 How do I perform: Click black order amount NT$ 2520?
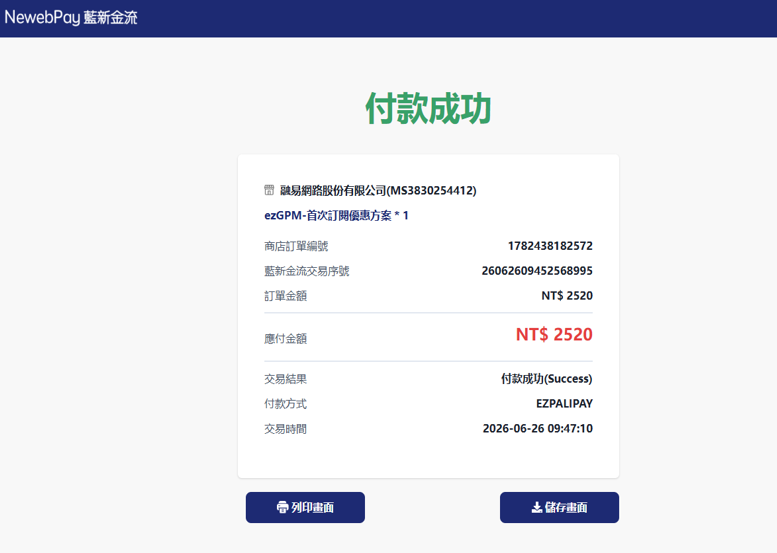click(x=567, y=296)
